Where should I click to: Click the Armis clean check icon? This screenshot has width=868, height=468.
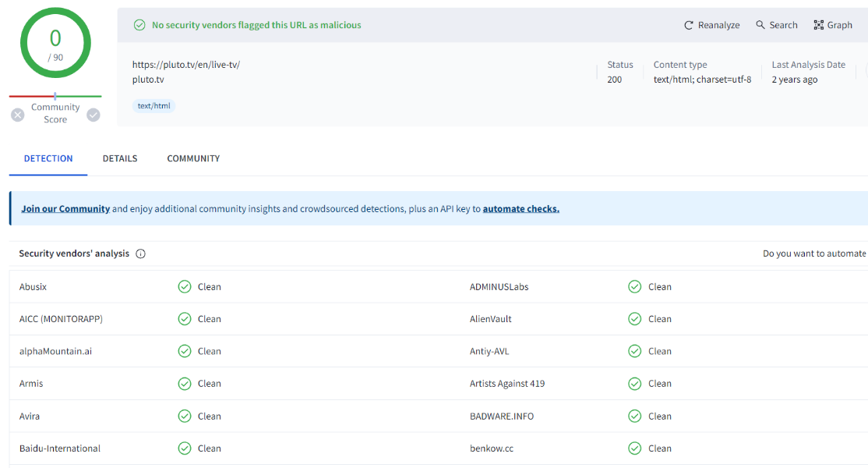click(185, 383)
